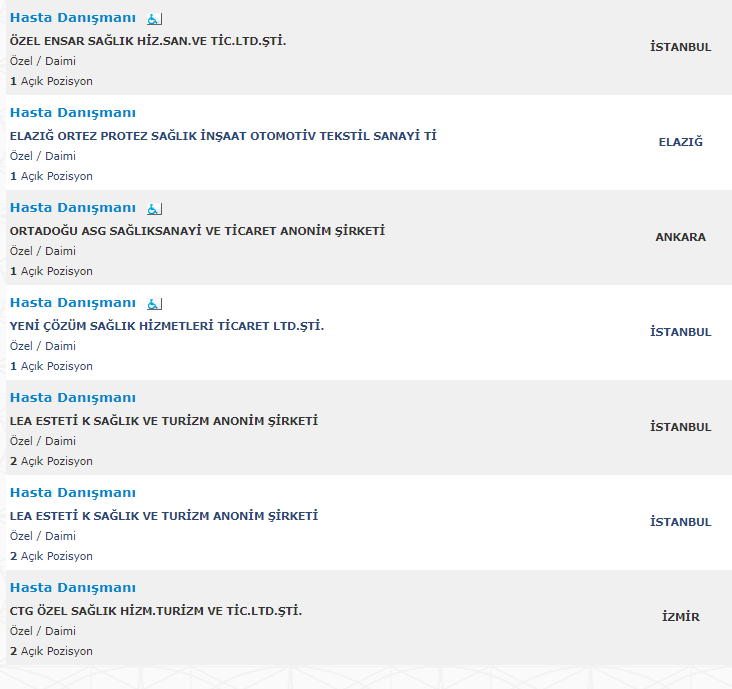Select YENİ ÇÖZÜM SAĞLIK HİZMETLERİ company name
Image resolution: width=732 pixels, height=689 pixels.
[167, 326]
